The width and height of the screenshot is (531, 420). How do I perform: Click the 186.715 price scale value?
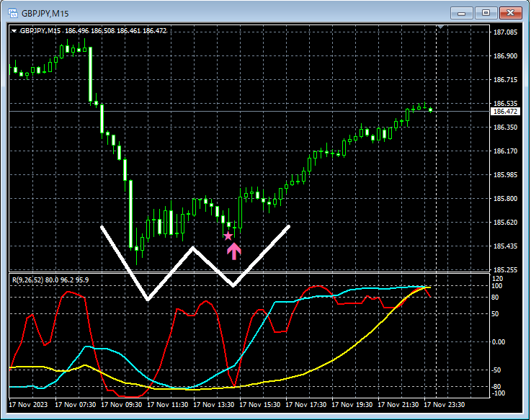[x=505, y=79]
